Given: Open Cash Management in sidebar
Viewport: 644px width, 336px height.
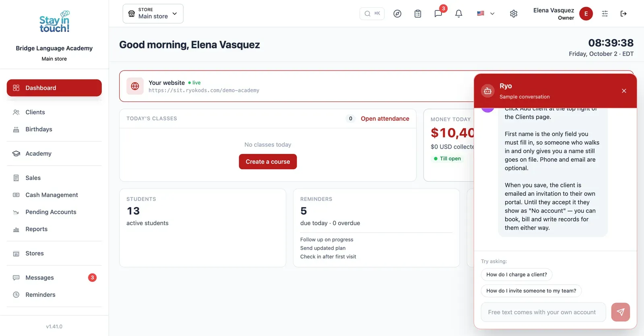Looking at the screenshot, I should tap(54, 195).
